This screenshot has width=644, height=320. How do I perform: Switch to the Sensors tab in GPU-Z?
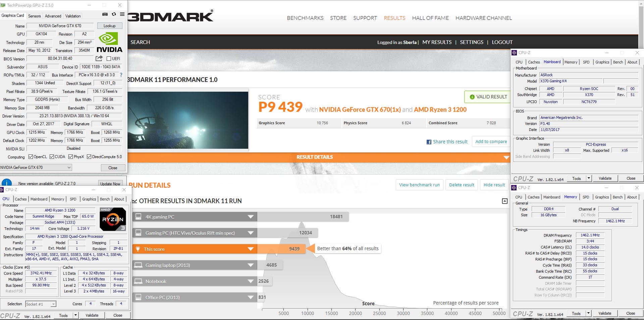[34, 16]
